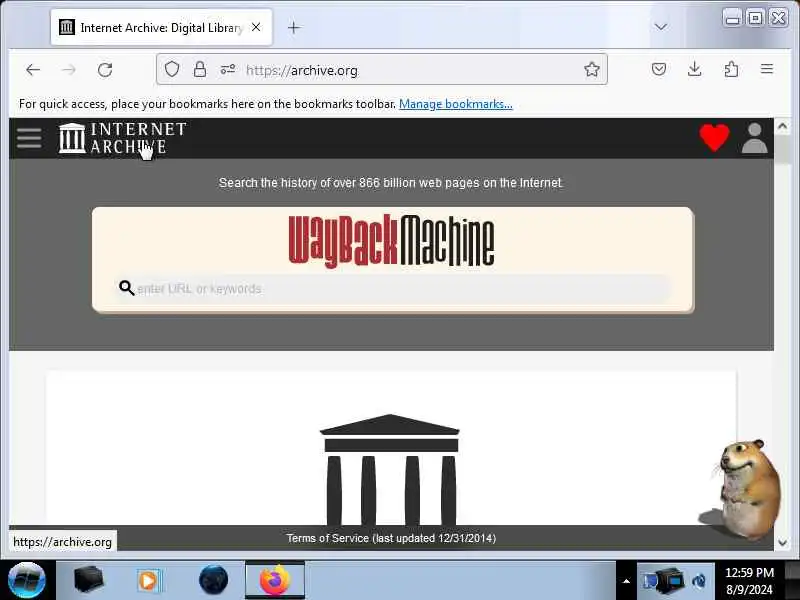Open the Firefox downloads panel
This screenshot has width=800, height=600.
click(694, 69)
